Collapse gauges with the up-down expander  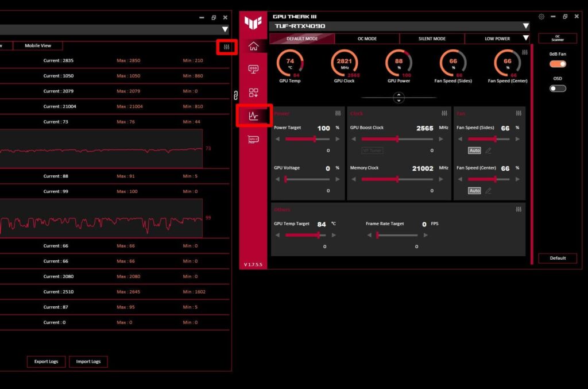point(399,98)
